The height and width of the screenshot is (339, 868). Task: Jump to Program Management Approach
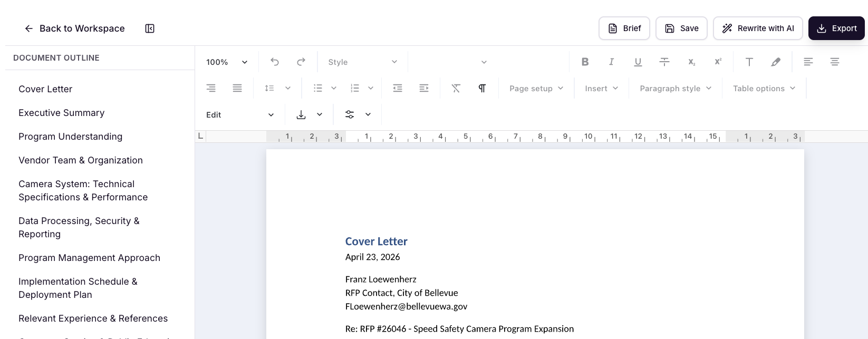pos(89,258)
